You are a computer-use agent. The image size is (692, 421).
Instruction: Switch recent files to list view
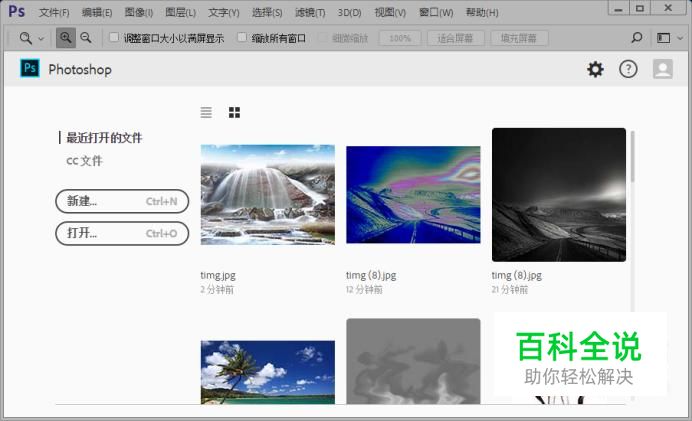(206, 113)
